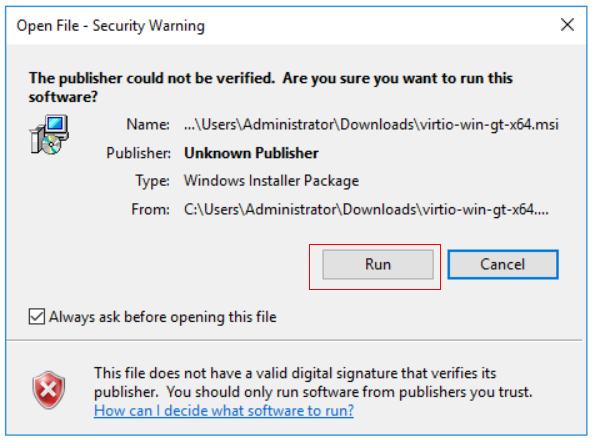Open the How can I decide link
Screen dimensions: 594x441
click(x=224, y=411)
